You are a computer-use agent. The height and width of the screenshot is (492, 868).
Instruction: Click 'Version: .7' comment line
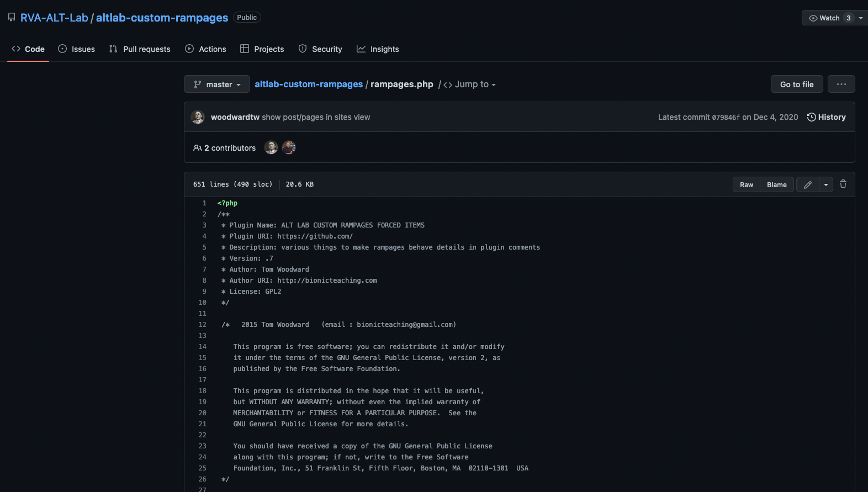coord(247,258)
